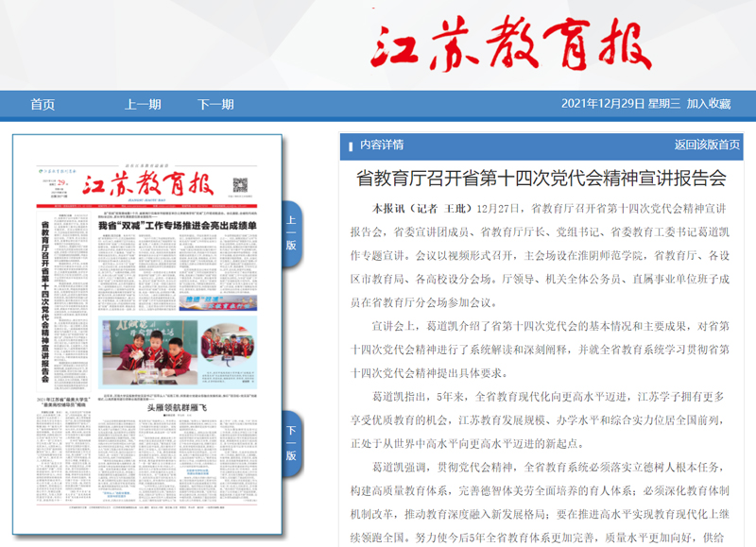Click 返回该版首页 link
The width and height of the screenshot is (756, 547).
click(707, 145)
